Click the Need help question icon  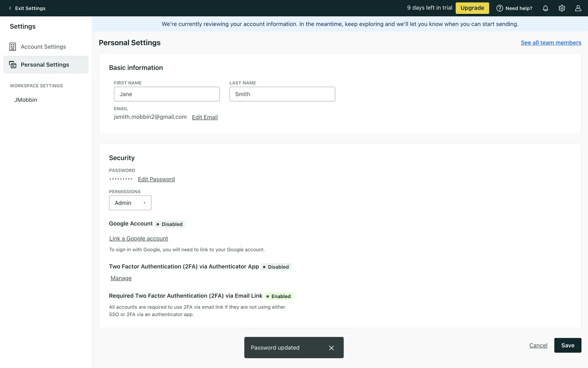(x=499, y=8)
